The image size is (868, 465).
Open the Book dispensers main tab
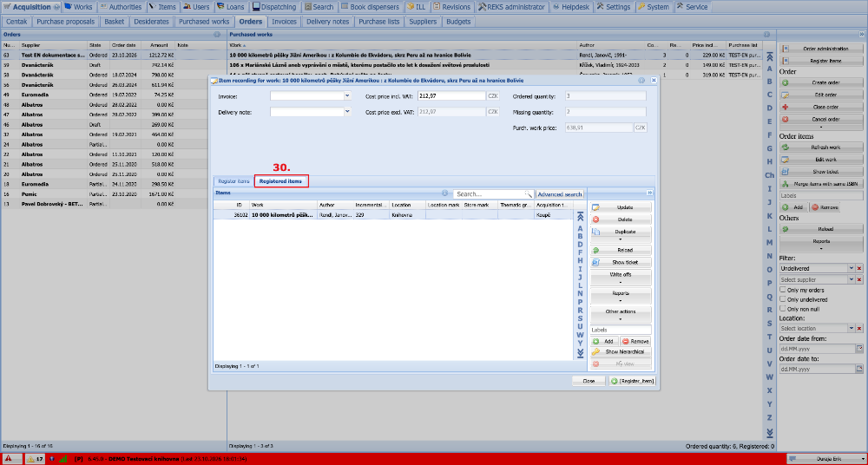[369, 7]
